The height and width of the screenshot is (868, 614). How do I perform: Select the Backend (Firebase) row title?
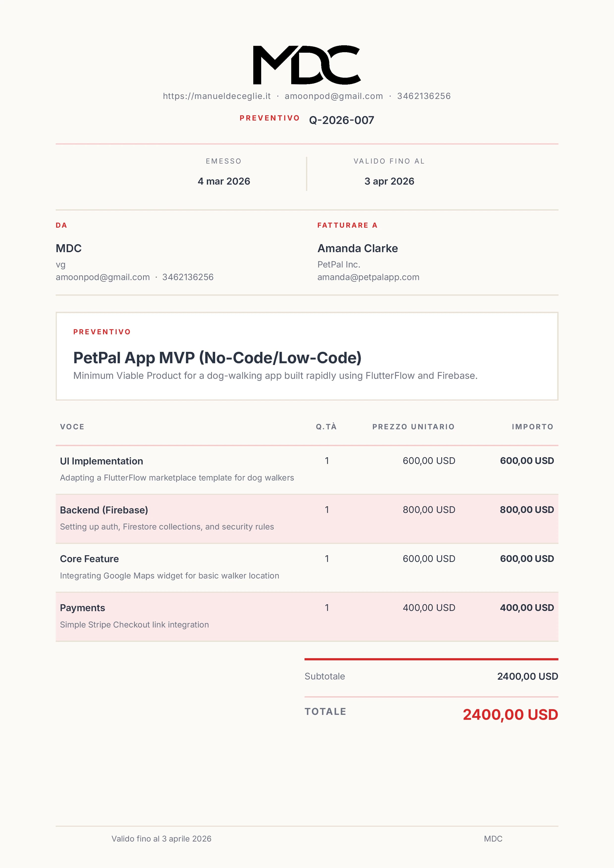point(104,510)
